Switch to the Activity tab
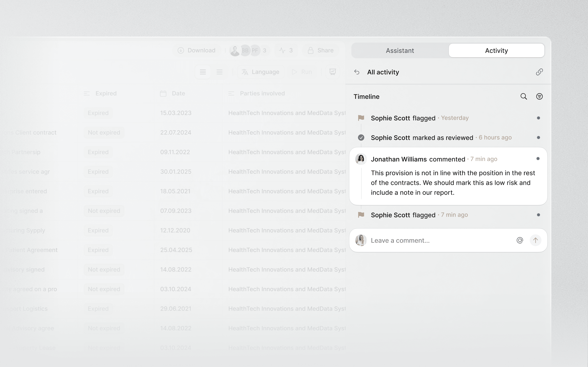588x367 pixels. click(496, 51)
